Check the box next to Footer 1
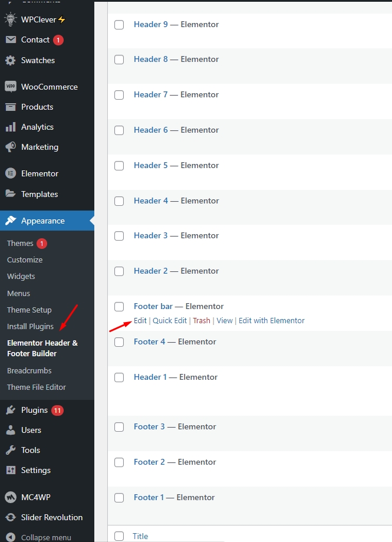 point(119,498)
